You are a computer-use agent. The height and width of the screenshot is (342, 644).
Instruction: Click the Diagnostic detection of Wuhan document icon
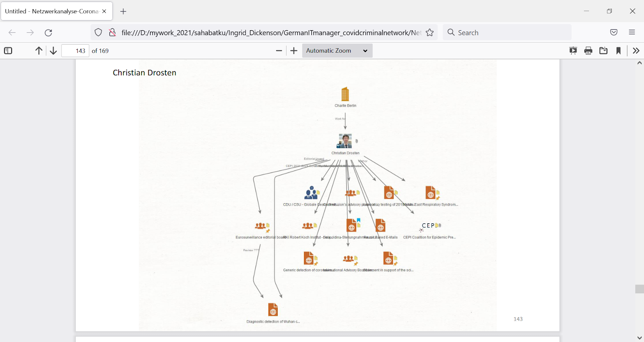pos(273,310)
